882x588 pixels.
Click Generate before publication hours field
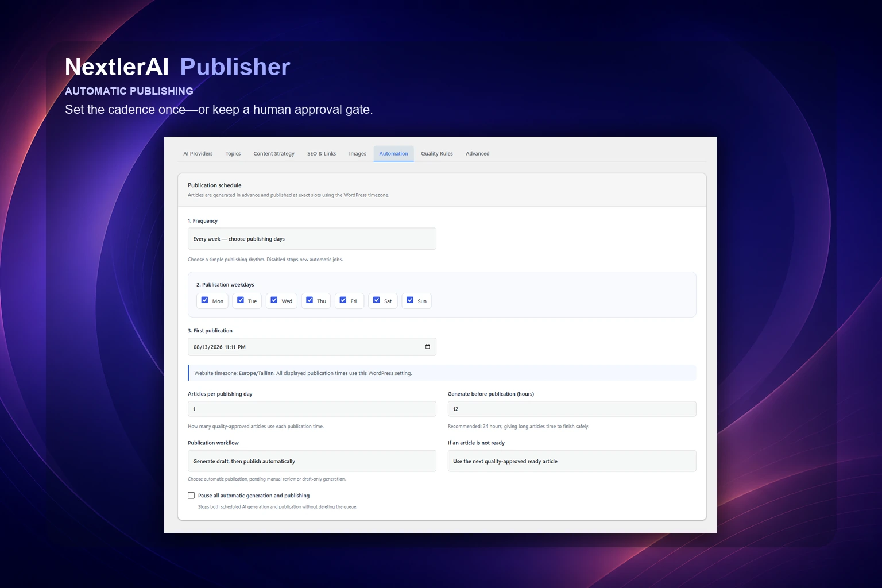572,409
